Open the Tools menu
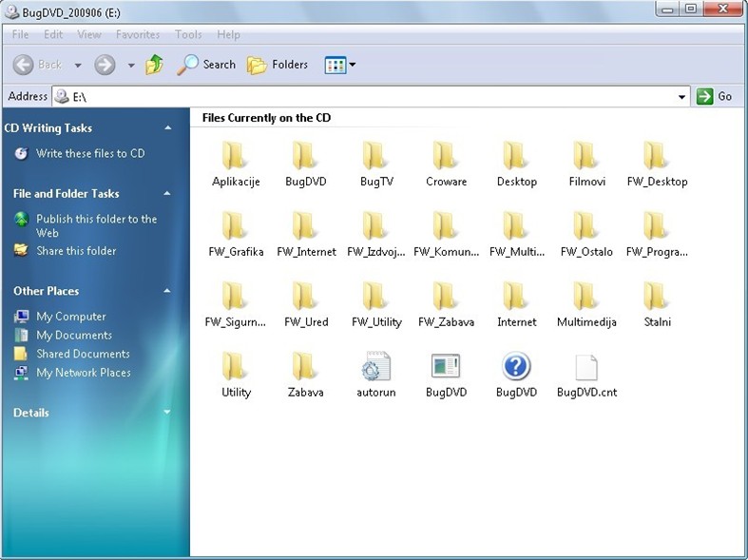This screenshot has width=748, height=560. pos(188,34)
